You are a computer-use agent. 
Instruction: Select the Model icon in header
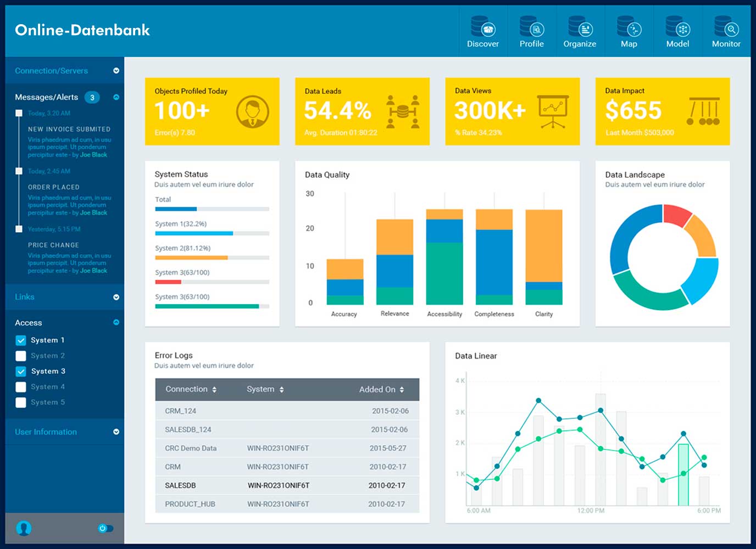pyautogui.click(x=677, y=26)
